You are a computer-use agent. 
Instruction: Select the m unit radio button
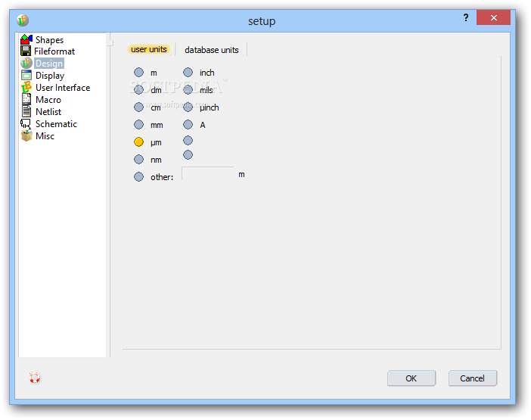(x=138, y=72)
